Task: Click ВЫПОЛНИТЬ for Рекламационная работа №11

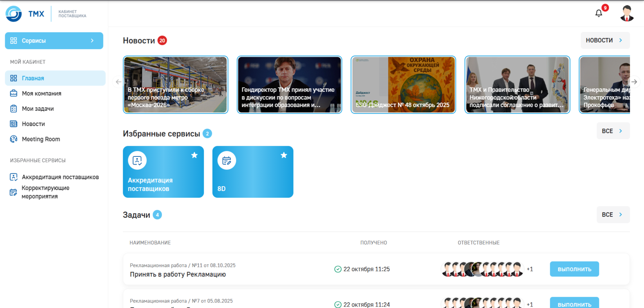Action: tap(574, 269)
